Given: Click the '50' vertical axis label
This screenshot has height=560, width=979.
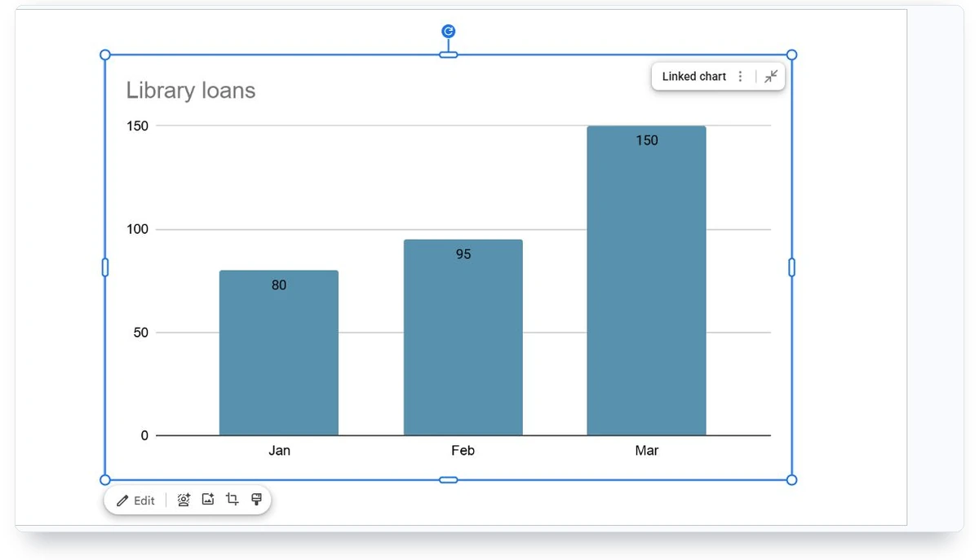Looking at the screenshot, I should (x=141, y=333).
